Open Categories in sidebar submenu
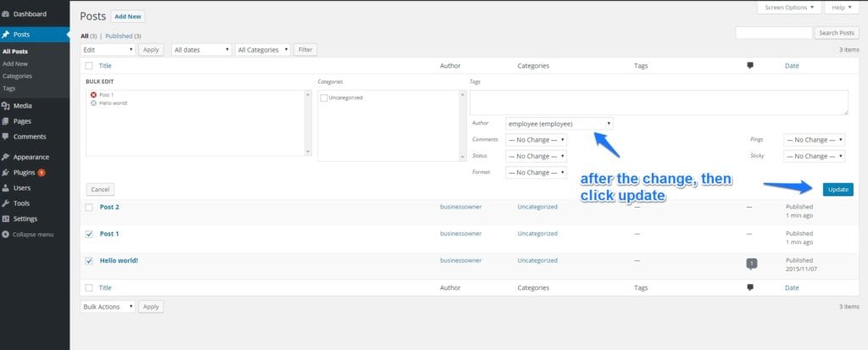Image resolution: width=868 pixels, height=350 pixels. click(x=17, y=76)
